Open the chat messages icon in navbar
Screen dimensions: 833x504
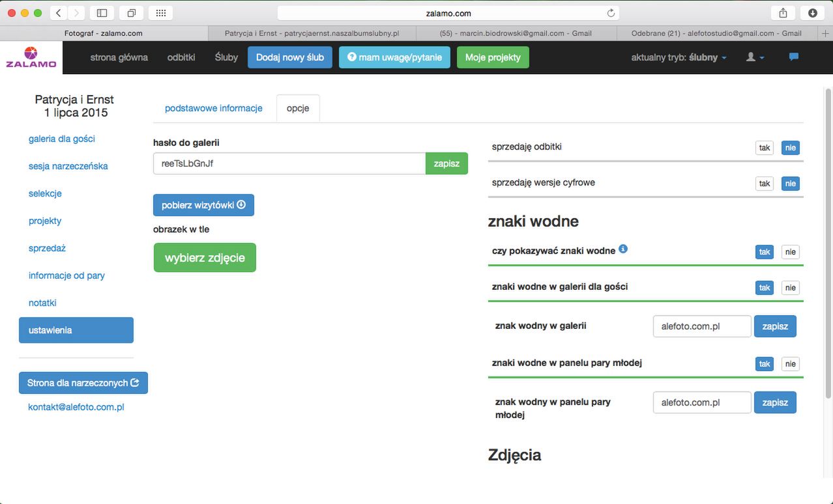coord(794,57)
